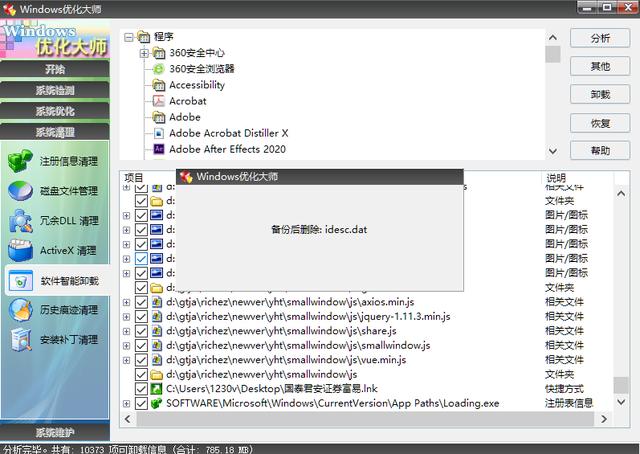Click item list vertical scrollbar thumb
The image size is (640, 454).
tap(621, 385)
